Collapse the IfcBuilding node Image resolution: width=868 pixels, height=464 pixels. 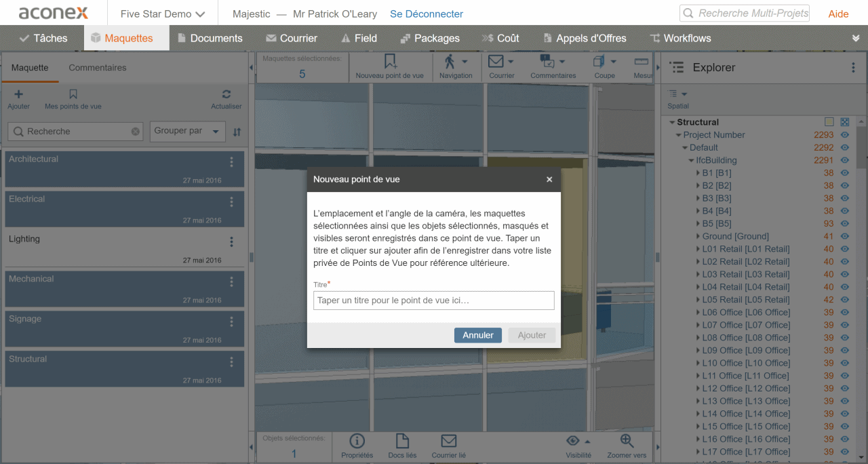(692, 161)
